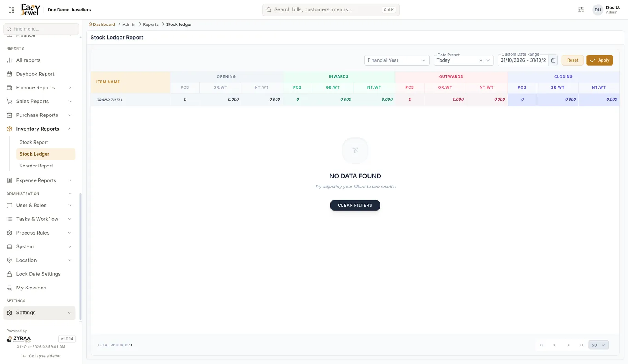Expand Process Rules menu
The width and height of the screenshot is (628, 364).
pos(39,233)
